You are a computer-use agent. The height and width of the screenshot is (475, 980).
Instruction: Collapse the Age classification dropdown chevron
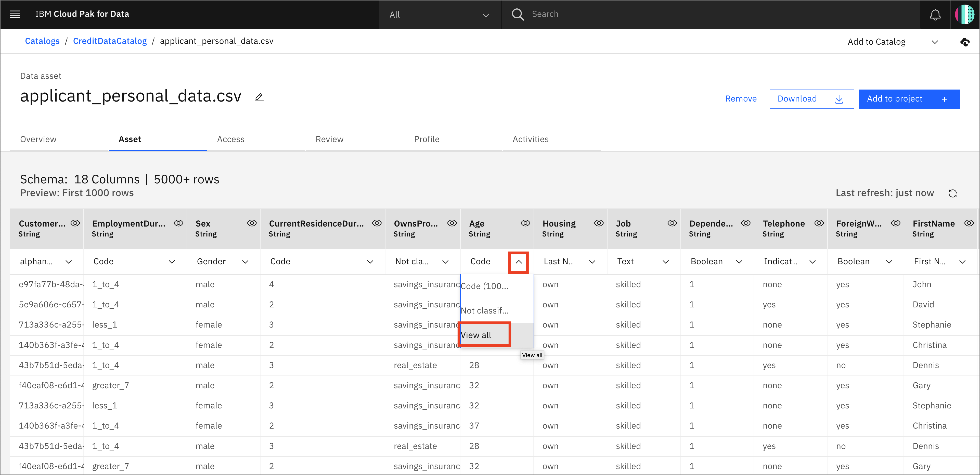pyautogui.click(x=518, y=262)
